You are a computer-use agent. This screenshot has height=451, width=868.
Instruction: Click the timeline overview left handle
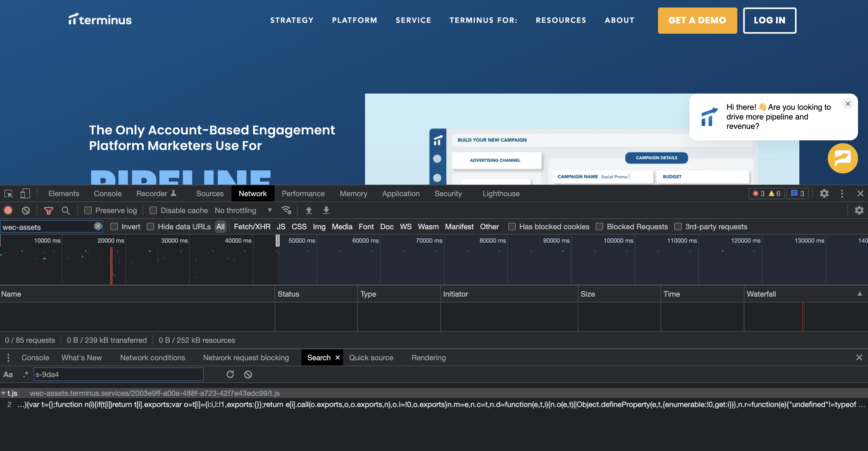click(x=1, y=240)
